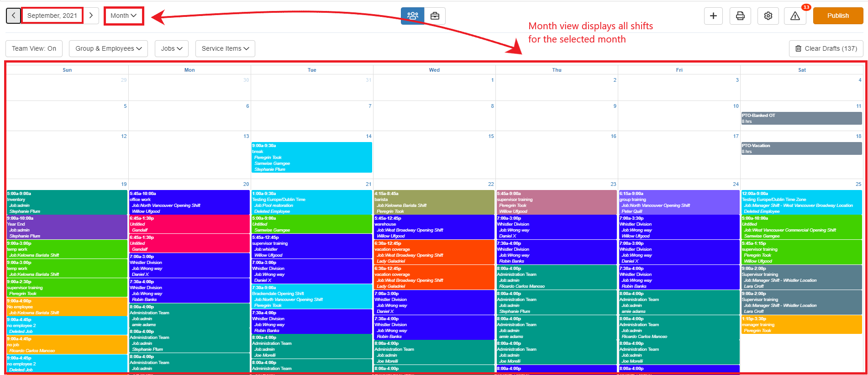The image size is (868, 375).
Task: Click the print schedule icon
Action: click(740, 16)
